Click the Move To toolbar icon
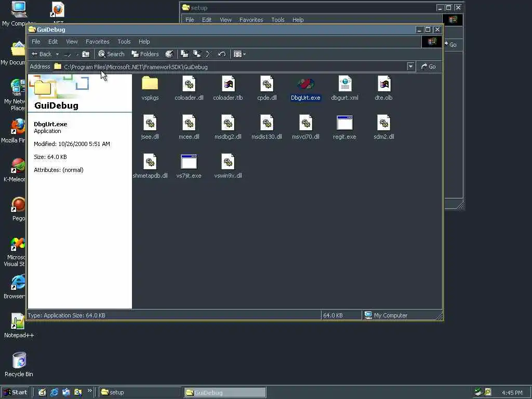This screenshot has width=532, height=399. click(x=184, y=54)
